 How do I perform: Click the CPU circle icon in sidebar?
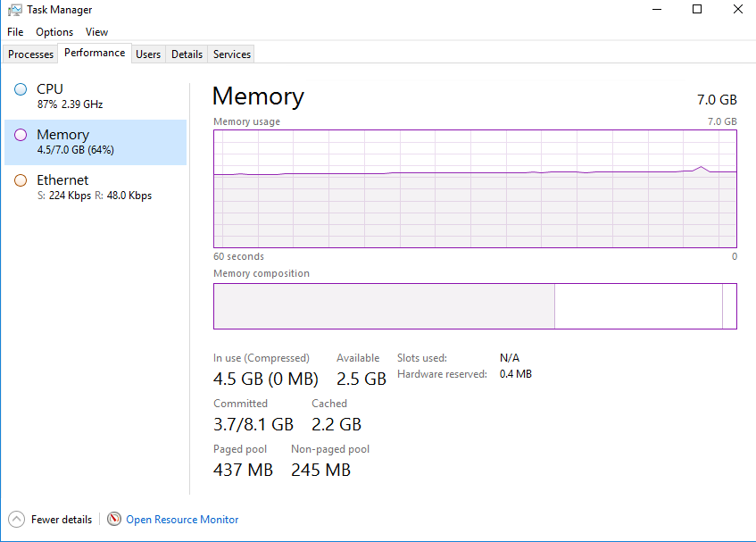tap(21, 89)
